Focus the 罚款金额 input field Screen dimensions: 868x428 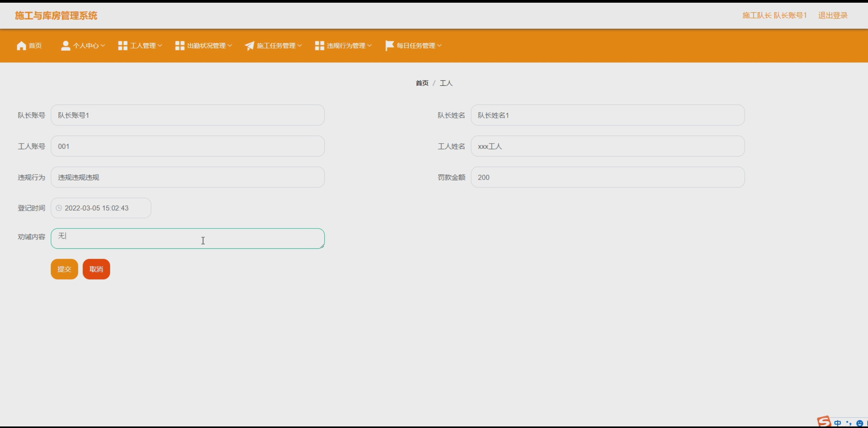click(607, 177)
